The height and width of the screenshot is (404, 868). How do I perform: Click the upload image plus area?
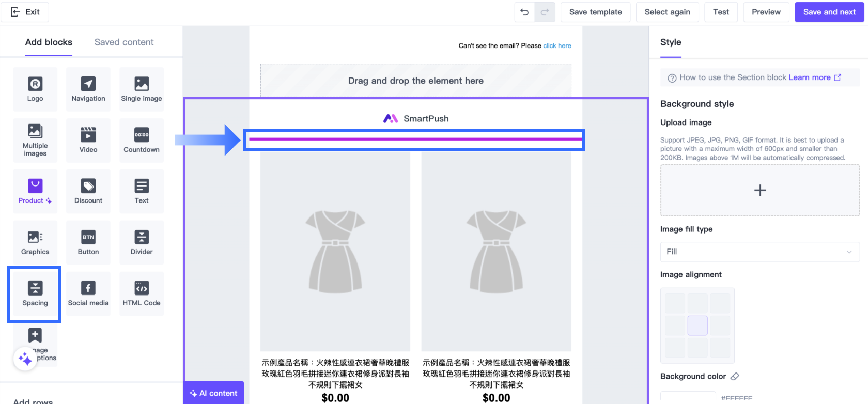(x=760, y=190)
